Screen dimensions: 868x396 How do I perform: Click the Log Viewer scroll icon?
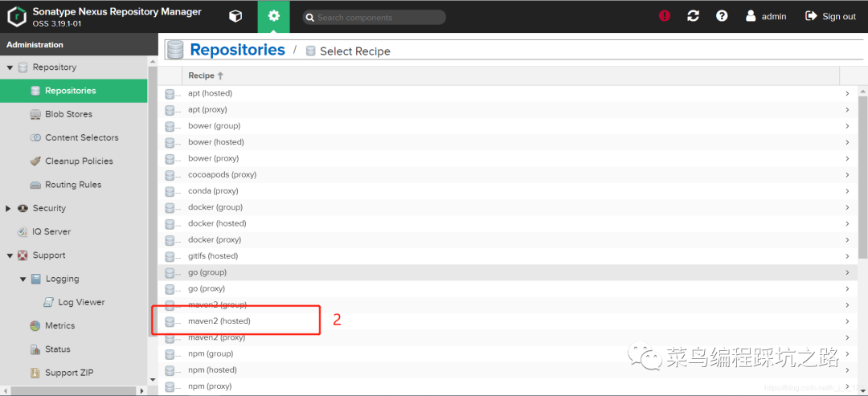(48, 303)
